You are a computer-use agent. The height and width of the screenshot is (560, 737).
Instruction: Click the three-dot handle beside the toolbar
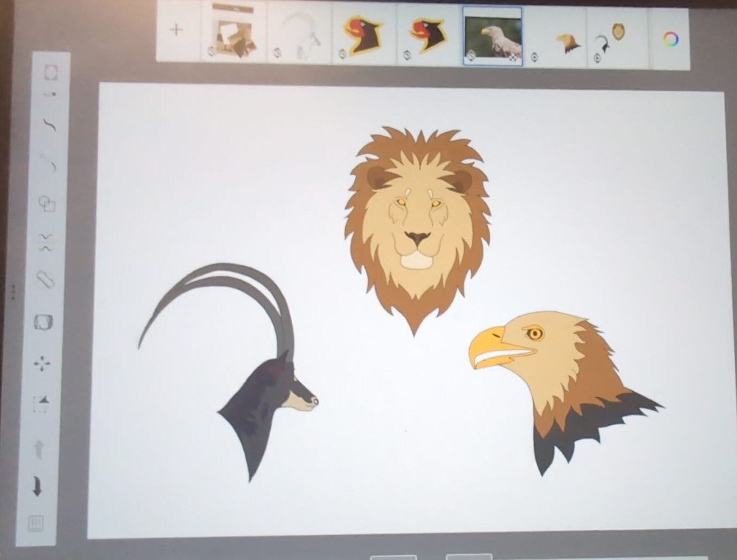13,292
